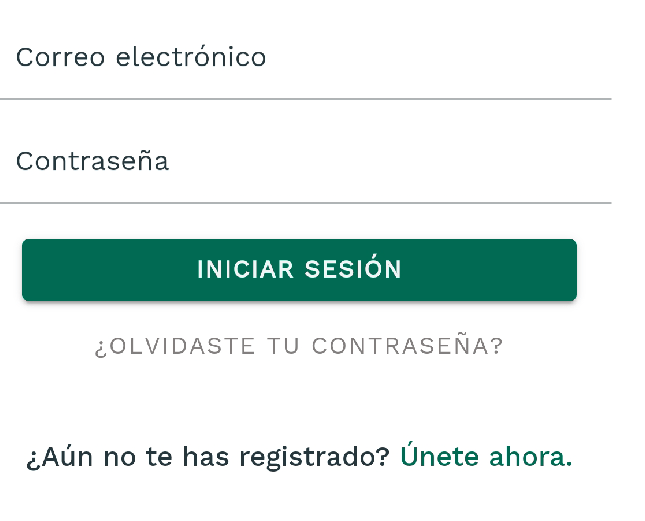The width and height of the screenshot is (645, 521).
Task: Sign in using INICIAR SESIÓN
Action: 299,270
